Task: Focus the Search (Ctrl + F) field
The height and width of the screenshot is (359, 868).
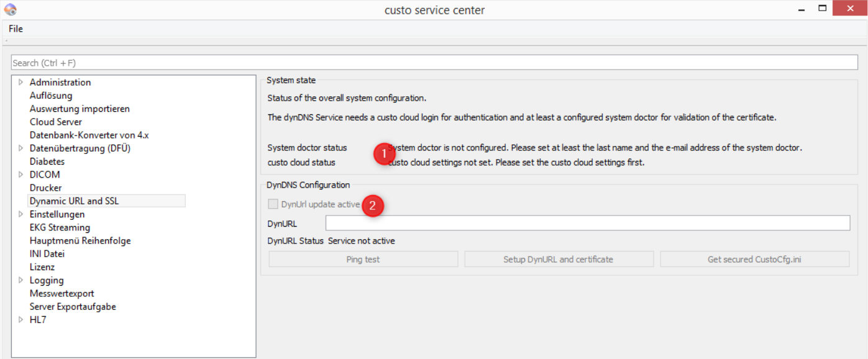Action: point(434,63)
